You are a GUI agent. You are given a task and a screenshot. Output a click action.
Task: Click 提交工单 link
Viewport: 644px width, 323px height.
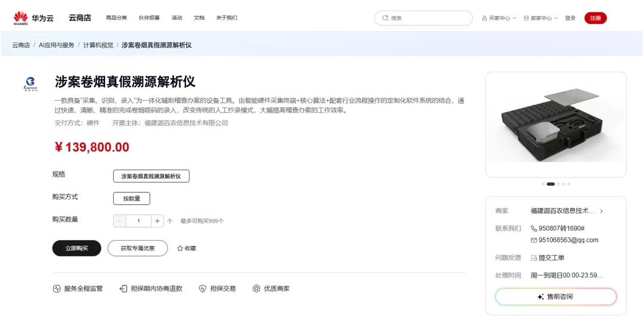551,257
